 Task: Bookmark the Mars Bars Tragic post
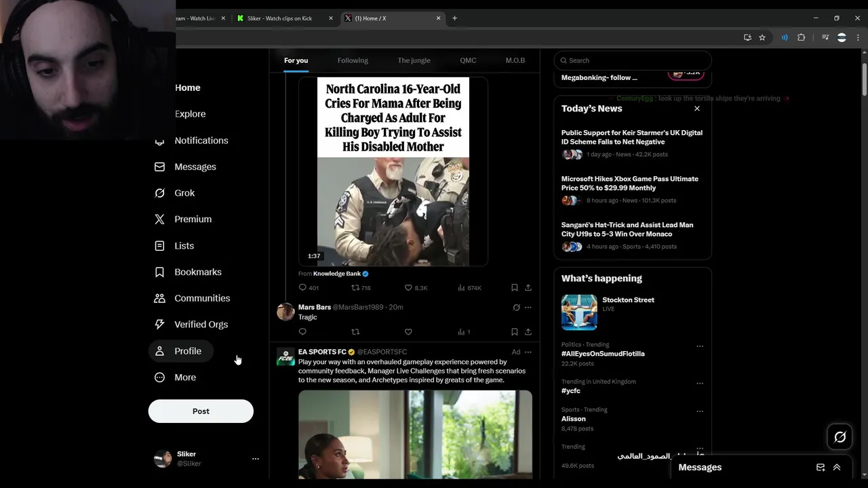[x=514, y=331]
